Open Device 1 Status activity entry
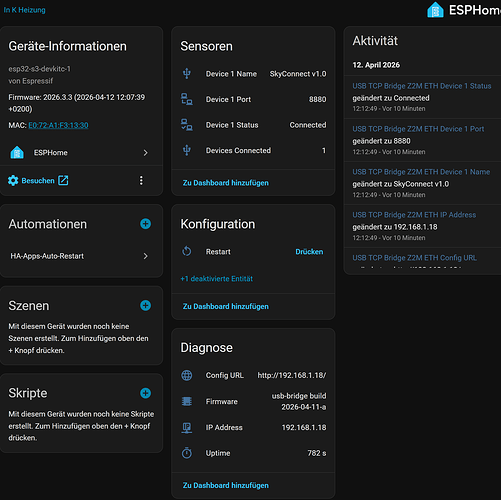 tap(422, 97)
